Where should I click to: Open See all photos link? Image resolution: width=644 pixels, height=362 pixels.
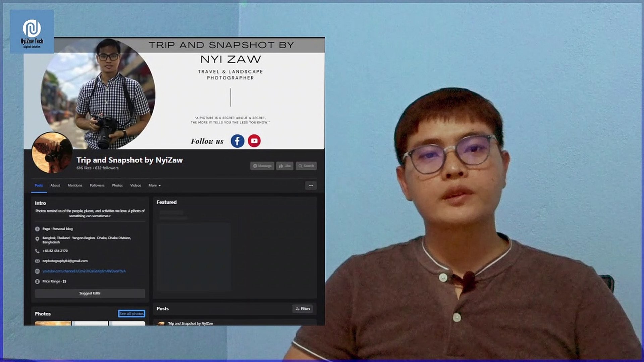(x=131, y=314)
